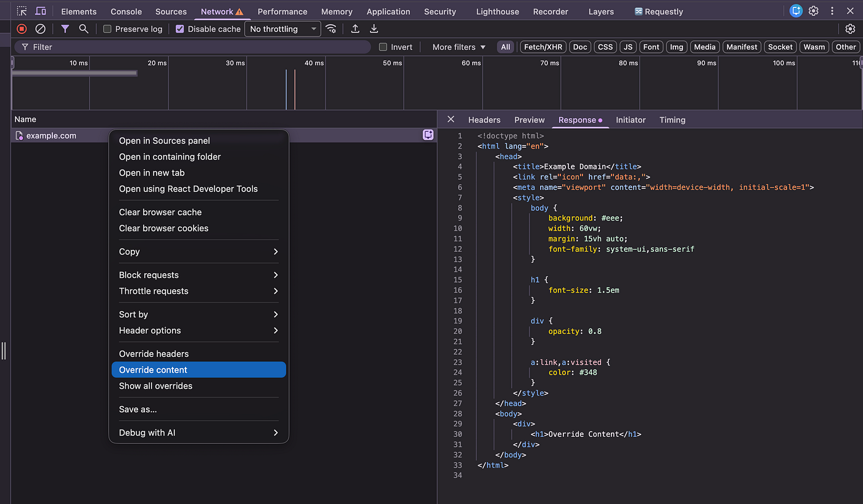Viewport: 863px width, 504px height.
Task: Switch to the Elements panel tab
Action: (x=79, y=12)
